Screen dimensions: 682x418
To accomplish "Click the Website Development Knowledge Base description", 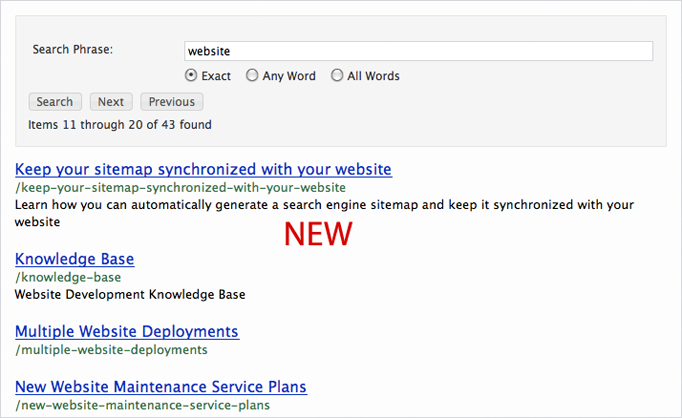I will pos(130,294).
